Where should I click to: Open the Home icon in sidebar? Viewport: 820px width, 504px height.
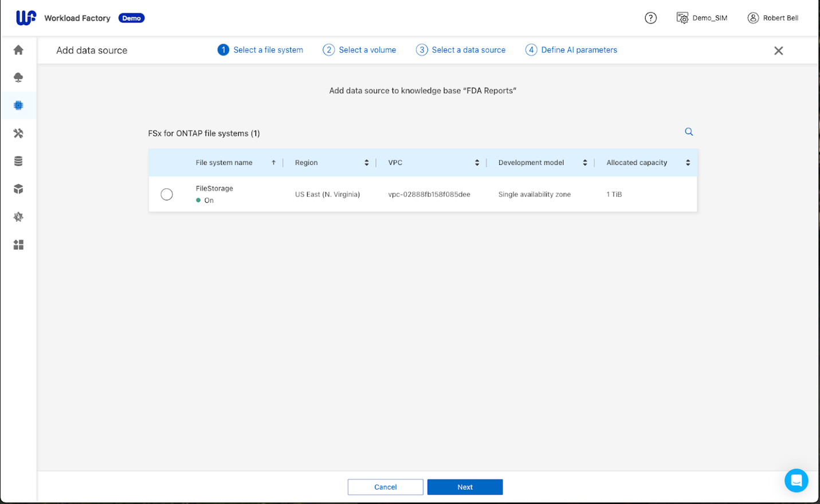tap(18, 50)
